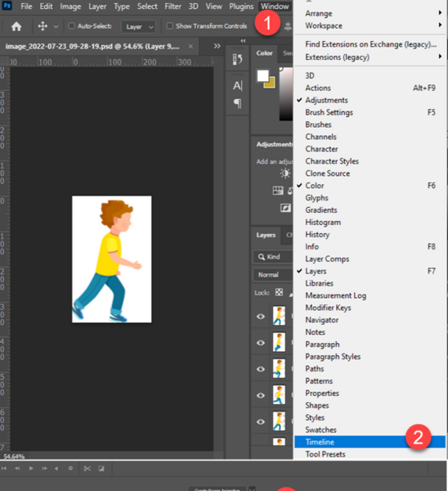The image size is (448, 491).
Task: Click the 54.64% zoom level field
Action: tap(14, 457)
